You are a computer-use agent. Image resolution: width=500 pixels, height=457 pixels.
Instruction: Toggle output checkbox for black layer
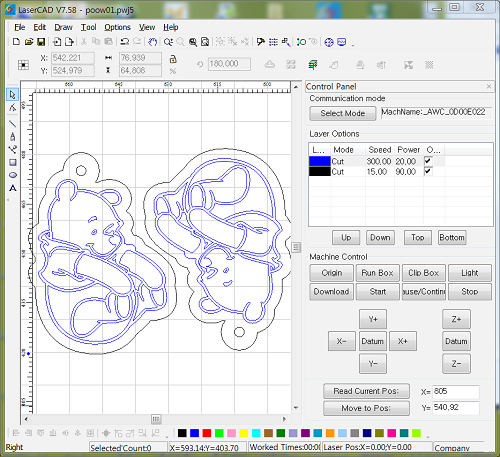(x=428, y=171)
